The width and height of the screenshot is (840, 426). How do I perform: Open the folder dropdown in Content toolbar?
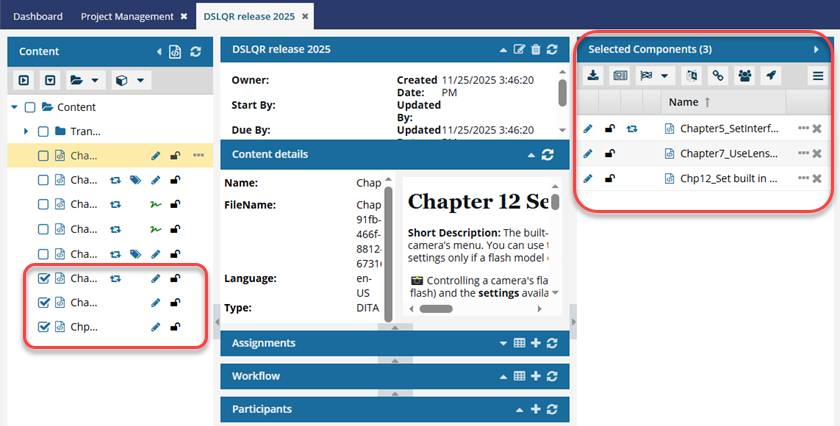[84, 79]
